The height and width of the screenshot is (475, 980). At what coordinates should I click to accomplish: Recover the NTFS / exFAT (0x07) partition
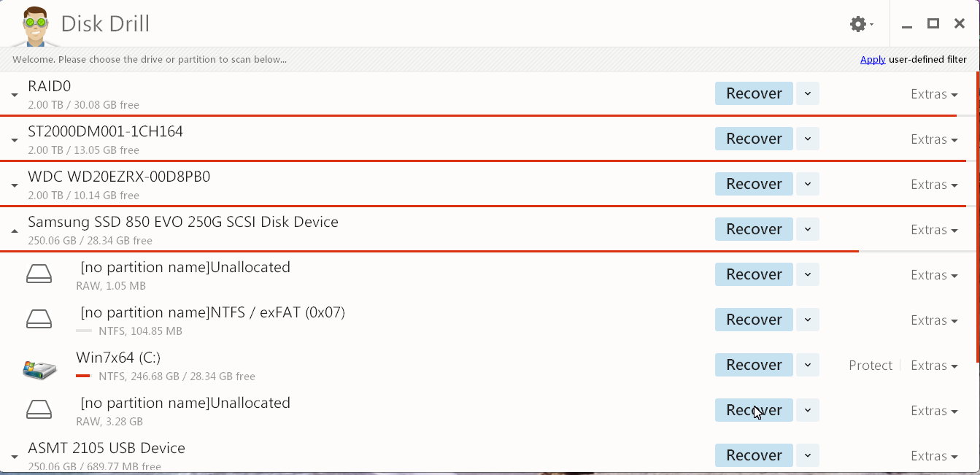click(x=754, y=320)
